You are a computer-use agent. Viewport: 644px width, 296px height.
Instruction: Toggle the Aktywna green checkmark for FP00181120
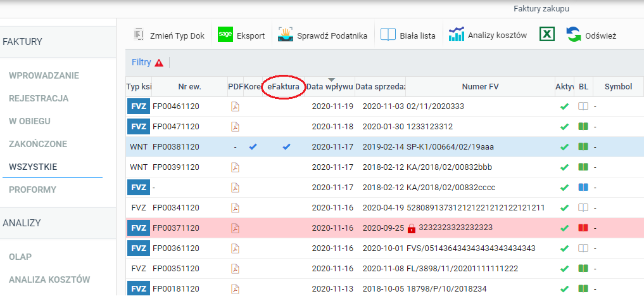coord(565,289)
